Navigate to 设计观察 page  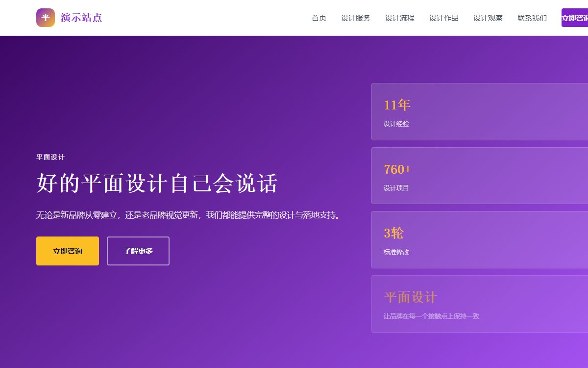coord(488,18)
